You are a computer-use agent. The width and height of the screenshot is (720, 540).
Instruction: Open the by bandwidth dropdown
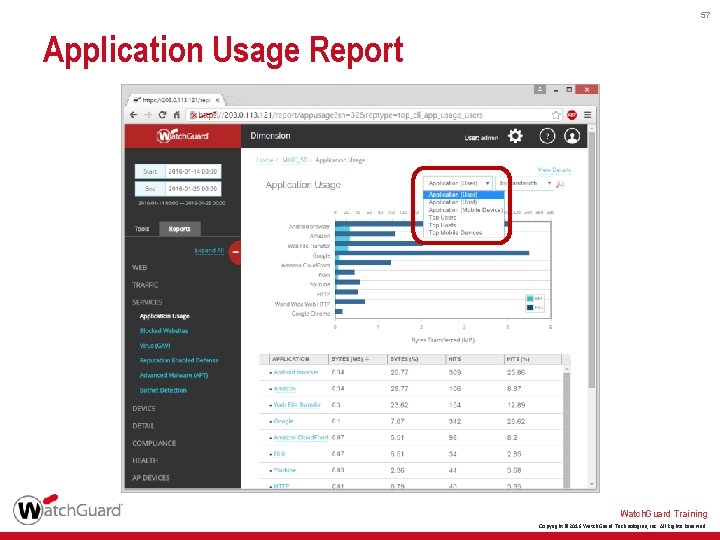click(x=525, y=183)
